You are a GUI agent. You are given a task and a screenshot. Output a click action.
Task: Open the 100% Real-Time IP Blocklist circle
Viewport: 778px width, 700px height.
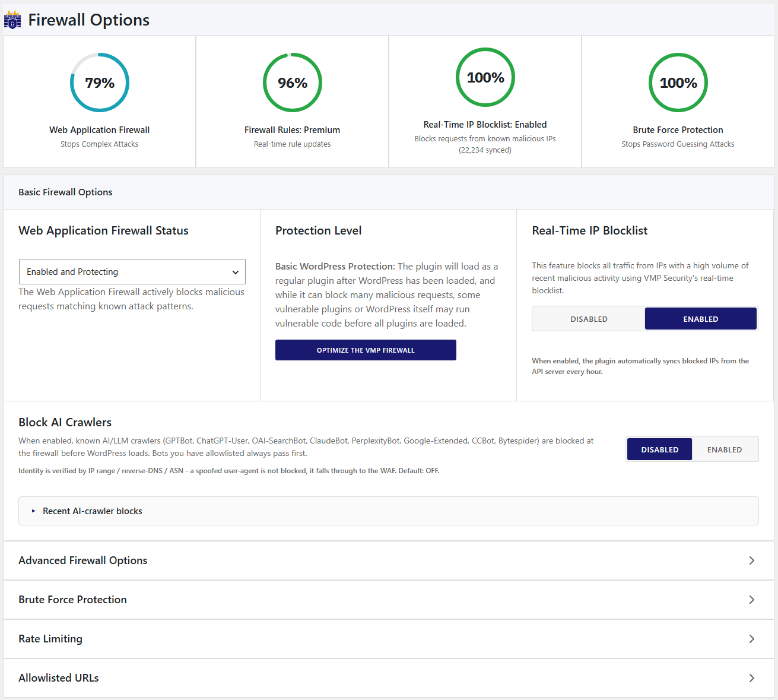click(485, 77)
